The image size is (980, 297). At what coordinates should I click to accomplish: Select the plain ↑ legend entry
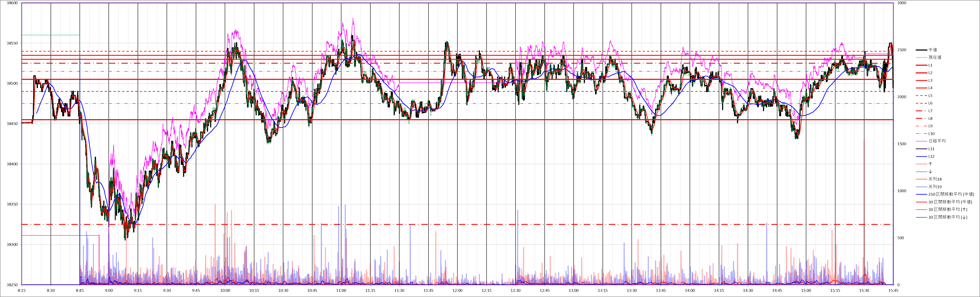tap(924, 164)
